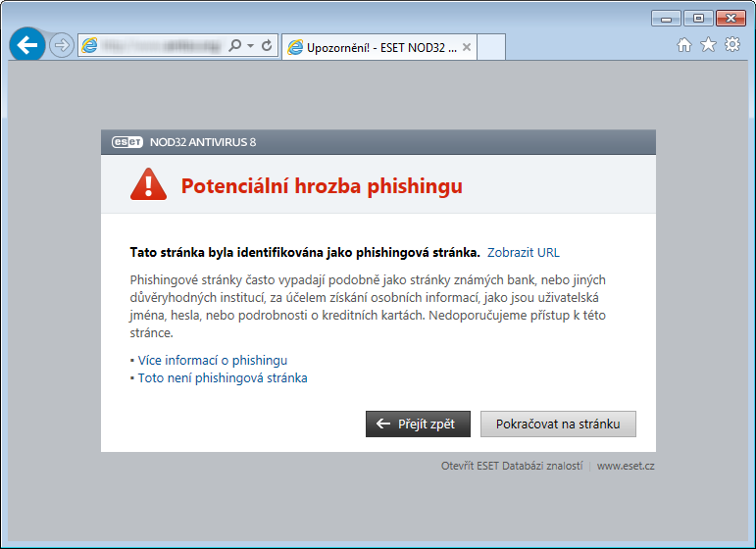Click the Internet Explorer icon in address bar
The image size is (756, 549).
89,45
